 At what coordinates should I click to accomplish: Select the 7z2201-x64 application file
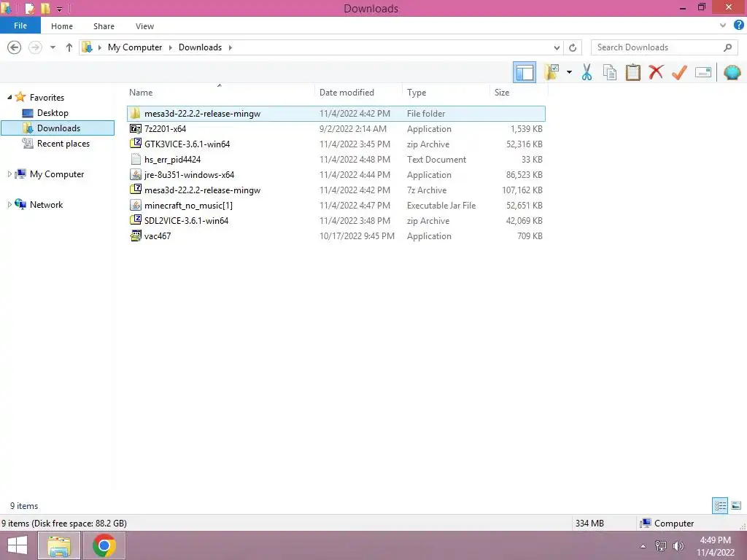tap(336, 128)
